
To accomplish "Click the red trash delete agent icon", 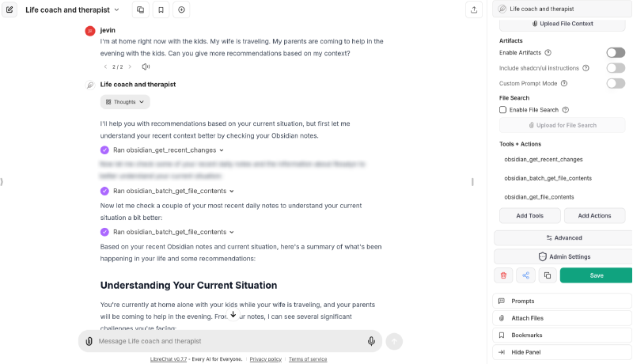I will 503,275.
